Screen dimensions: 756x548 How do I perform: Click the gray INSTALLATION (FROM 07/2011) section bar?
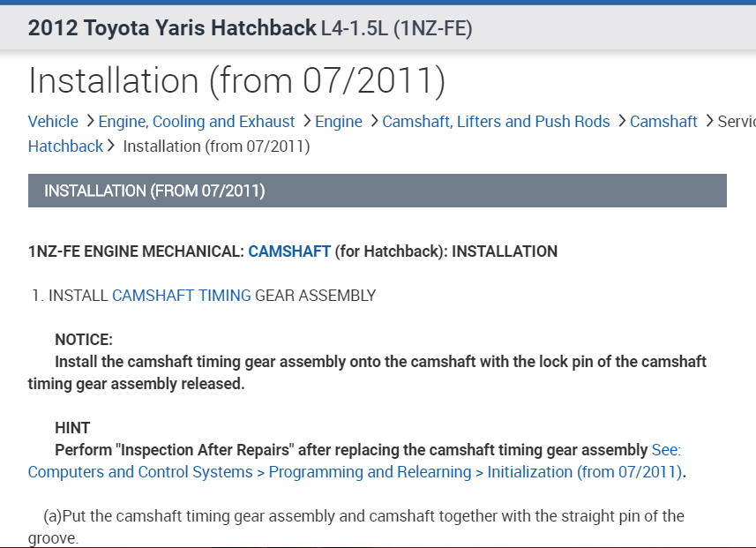click(377, 191)
